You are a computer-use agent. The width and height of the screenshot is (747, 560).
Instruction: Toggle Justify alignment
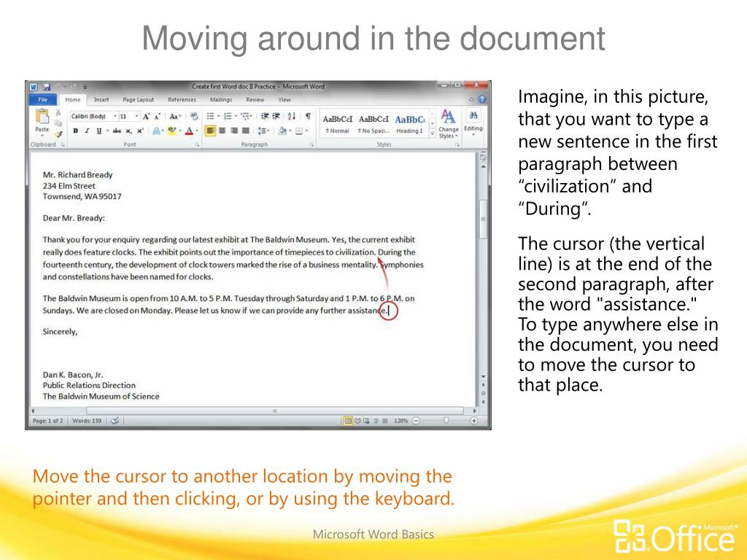tap(246, 131)
